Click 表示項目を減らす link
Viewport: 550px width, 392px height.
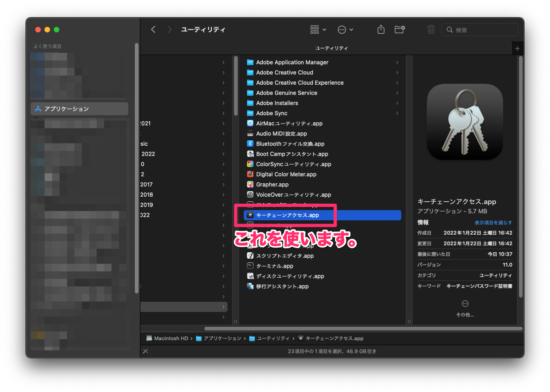[x=493, y=223]
